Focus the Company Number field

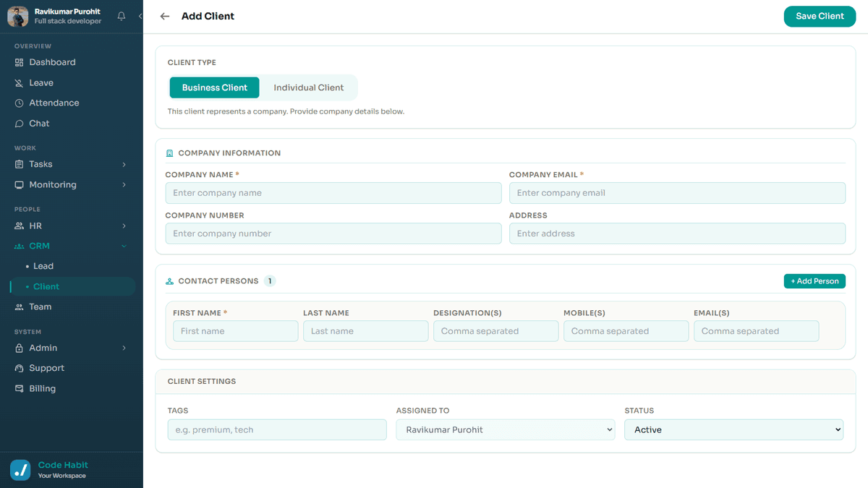coord(333,234)
